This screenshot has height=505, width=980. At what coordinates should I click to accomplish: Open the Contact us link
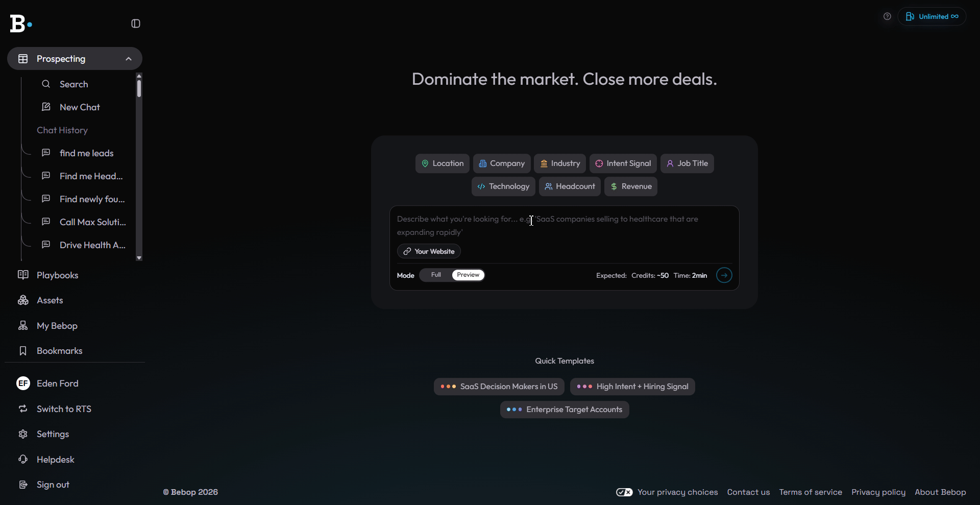click(x=748, y=492)
